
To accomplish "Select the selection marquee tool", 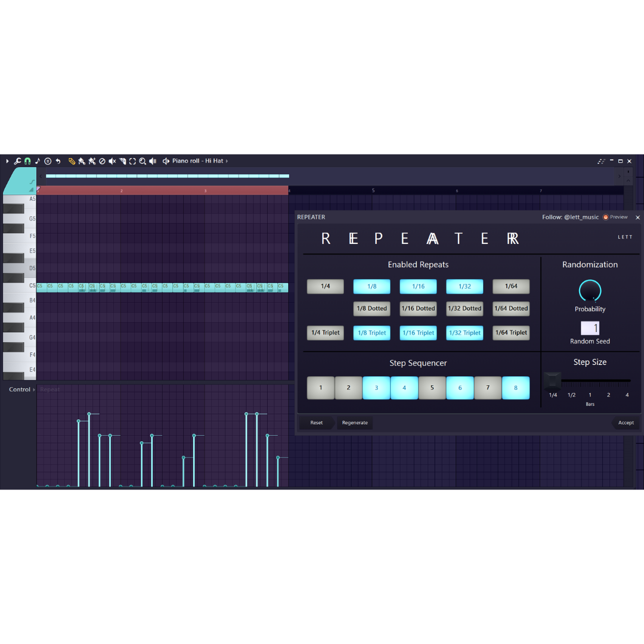I will pos(132,161).
